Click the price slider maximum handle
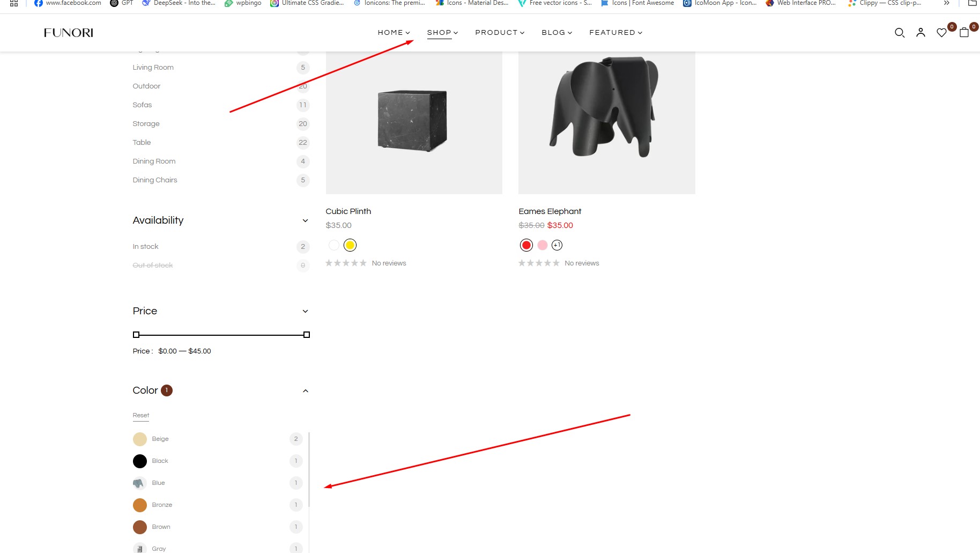980x553 pixels. (x=307, y=335)
